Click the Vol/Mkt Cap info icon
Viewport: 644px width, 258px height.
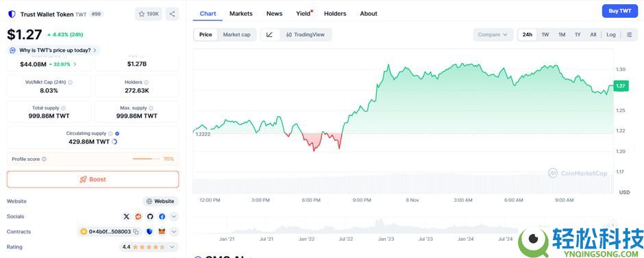pyautogui.click(x=71, y=82)
